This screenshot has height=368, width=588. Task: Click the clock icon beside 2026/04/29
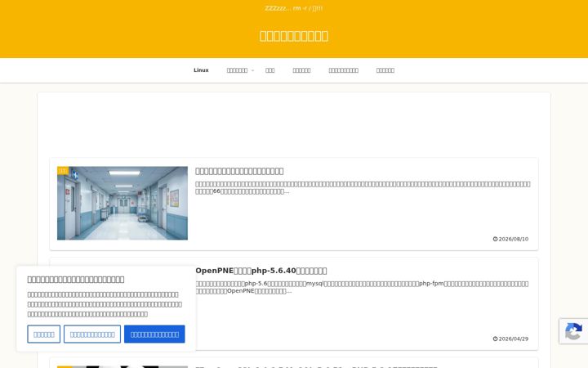click(x=495, y=339)
